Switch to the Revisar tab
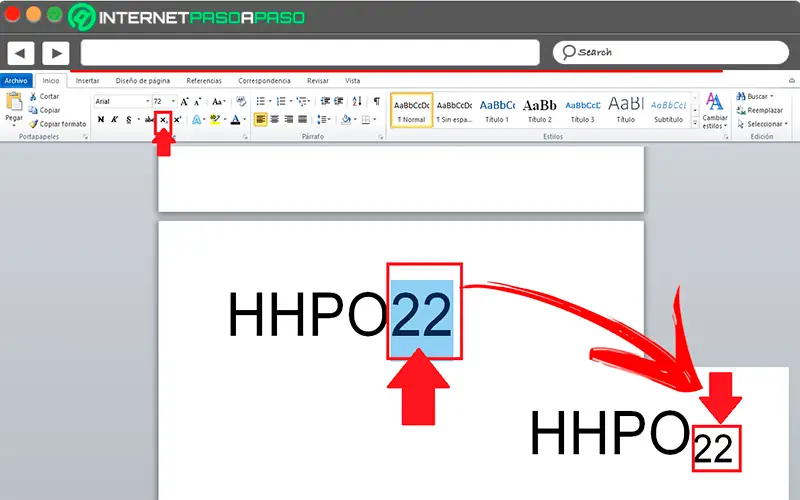The image size is (800, 500). [x=318, y=81]
